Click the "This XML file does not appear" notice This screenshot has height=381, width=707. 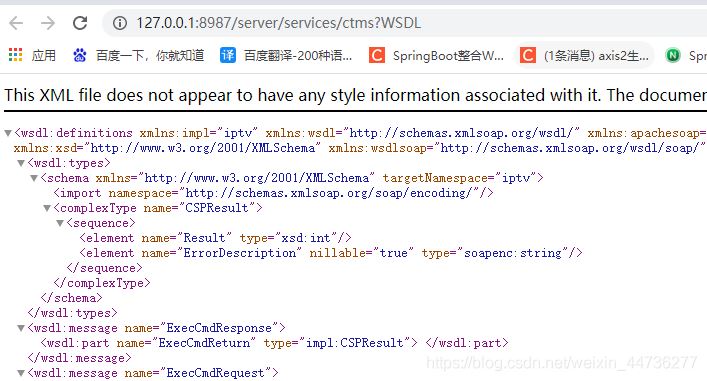(355, 95)
